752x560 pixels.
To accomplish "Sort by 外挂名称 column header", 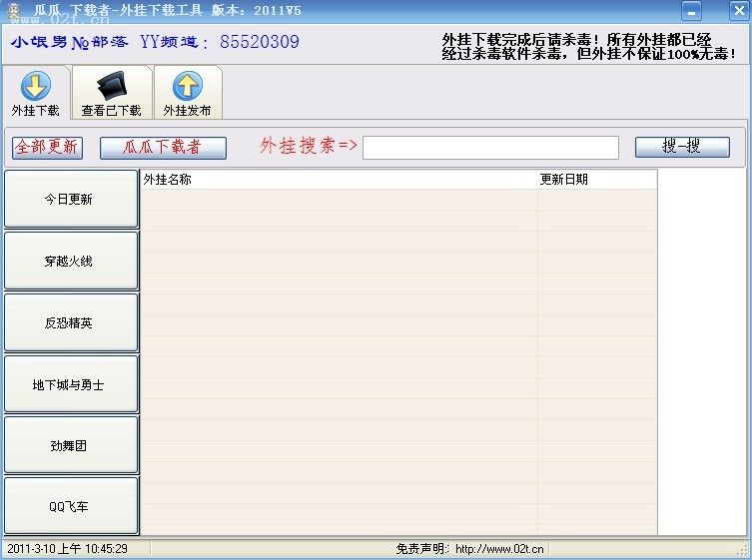I will (x=338, y=180).
